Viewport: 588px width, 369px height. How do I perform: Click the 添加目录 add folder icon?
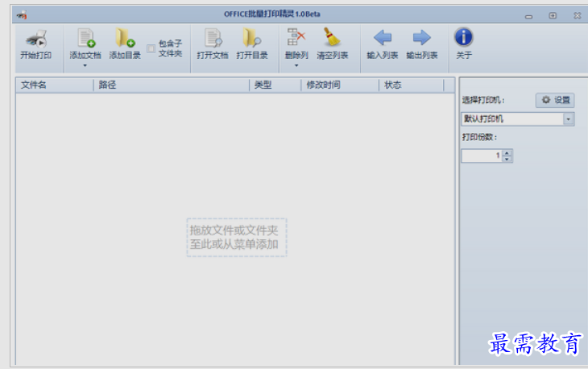125,38
